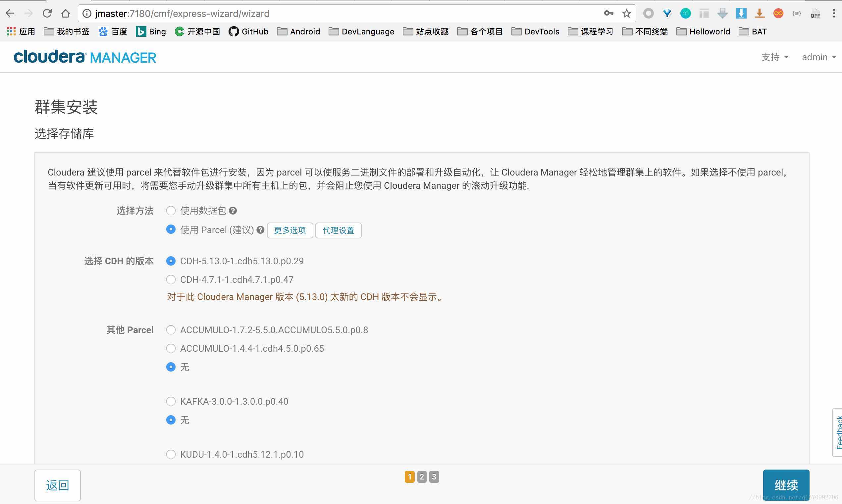
Task: Open the gray circle extension icon
Action: [649, 14]
